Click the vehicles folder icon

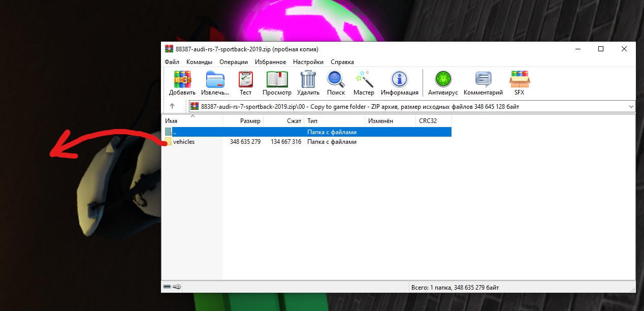click(x=168, y=142)
